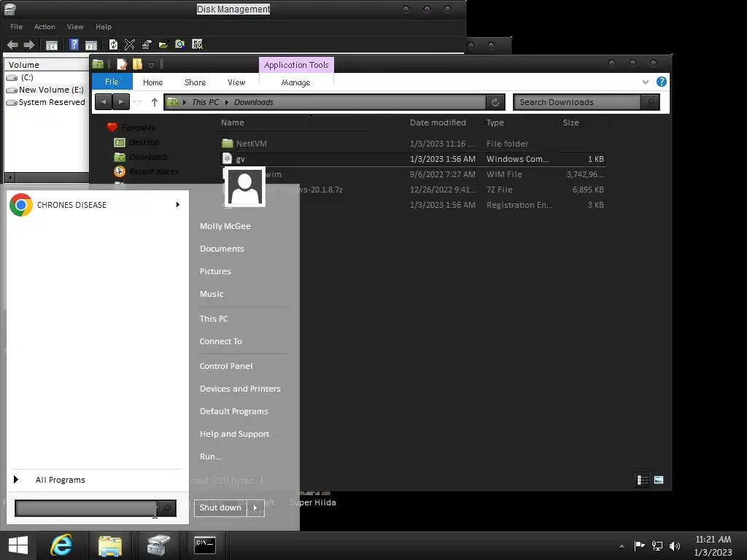Click Show/Hide Action Pane icon in Disk Management
The image size is (747, 560).
coord(91,44)
